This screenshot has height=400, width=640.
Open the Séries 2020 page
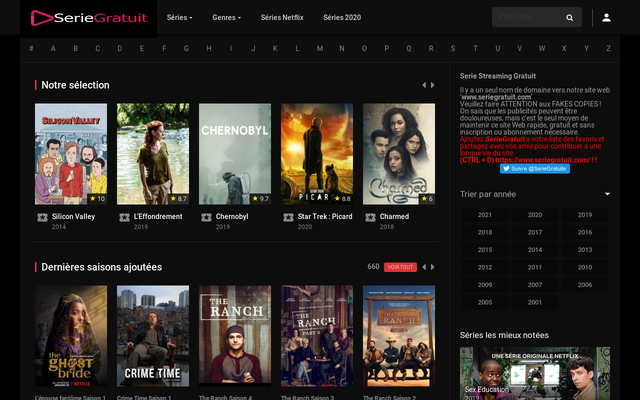click(x=342, y=18)
